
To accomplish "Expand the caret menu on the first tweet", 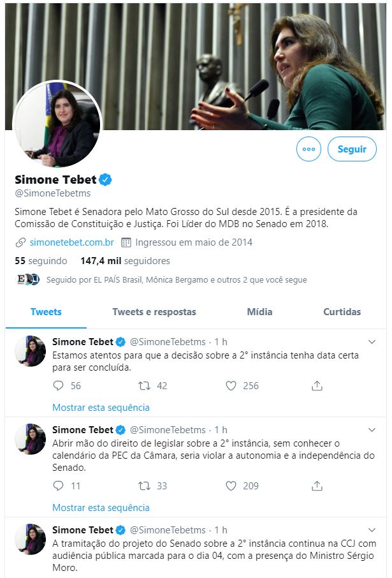I will [x=372, y=341].
